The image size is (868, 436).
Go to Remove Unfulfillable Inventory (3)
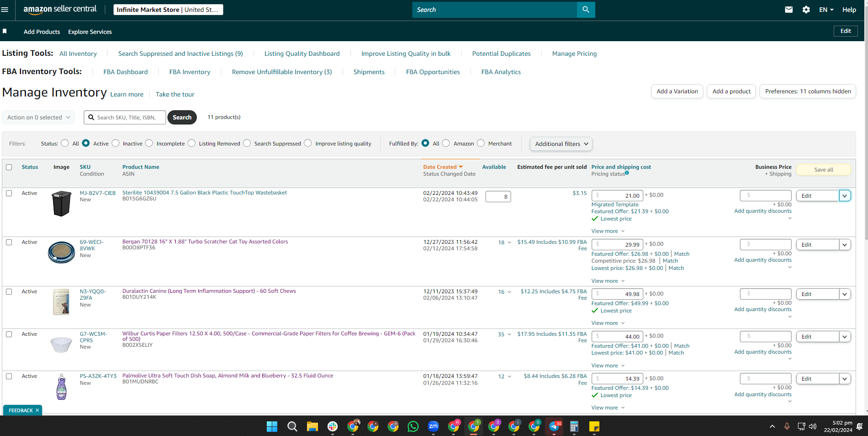point(282,72)
